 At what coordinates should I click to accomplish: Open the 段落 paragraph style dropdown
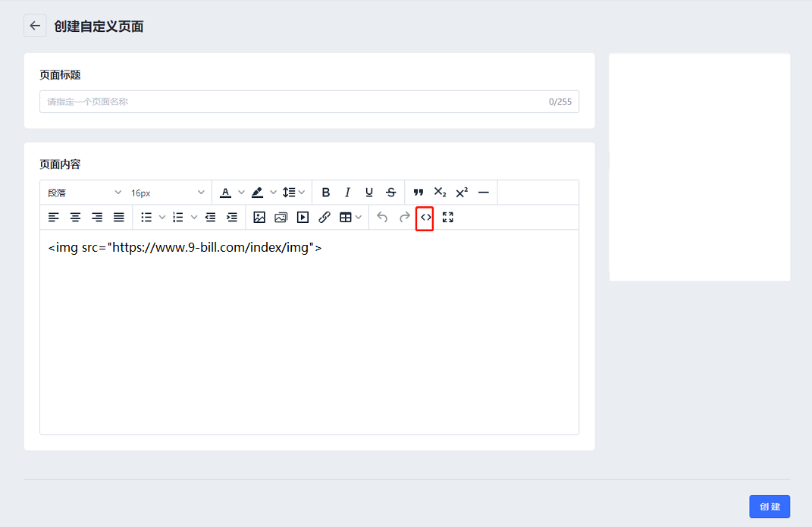click(x=83, y=193)
